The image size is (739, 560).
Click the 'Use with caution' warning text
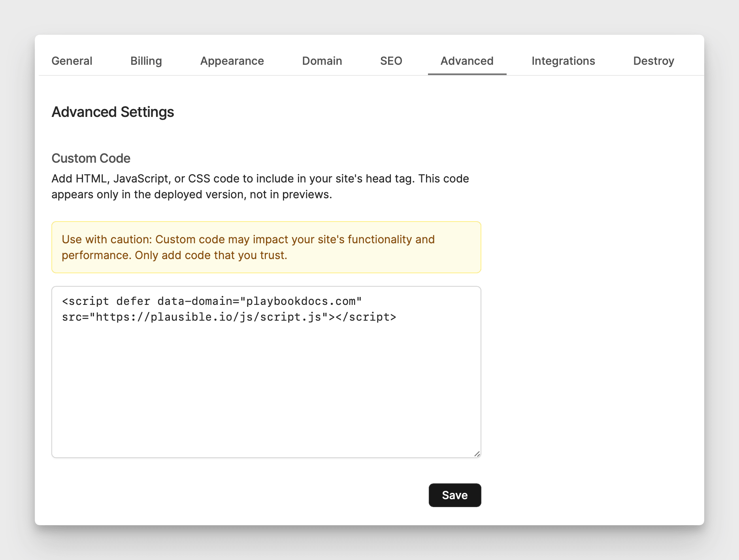[248, 247]
